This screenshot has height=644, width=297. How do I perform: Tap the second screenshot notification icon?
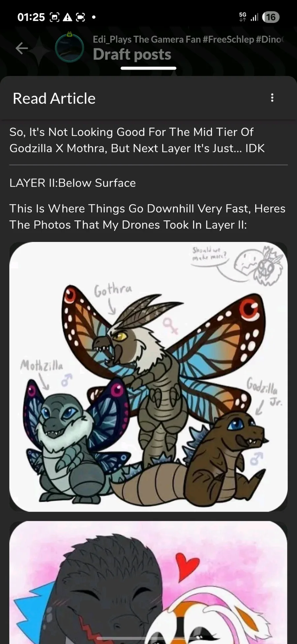[x=81, y=17]
